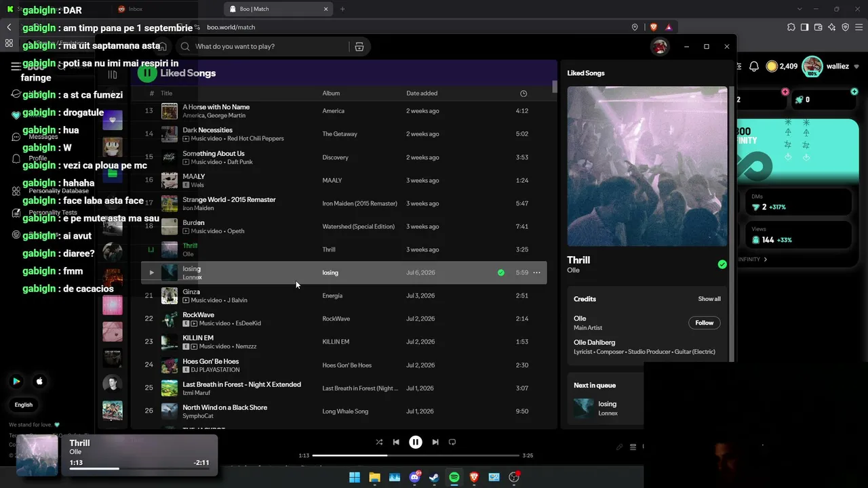Seek within the Thrill song progress bar
Image resolution: width=868 pixels, height=488 pixels.
416,455
